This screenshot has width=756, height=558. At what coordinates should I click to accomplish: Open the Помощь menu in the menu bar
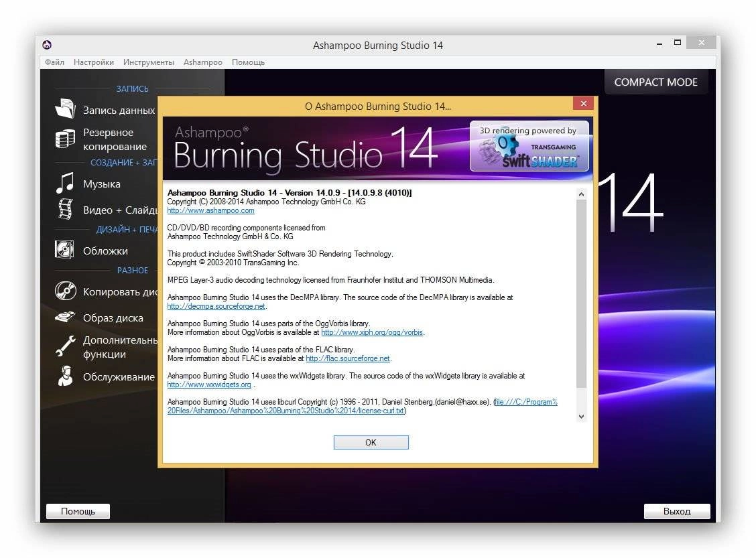248,62
